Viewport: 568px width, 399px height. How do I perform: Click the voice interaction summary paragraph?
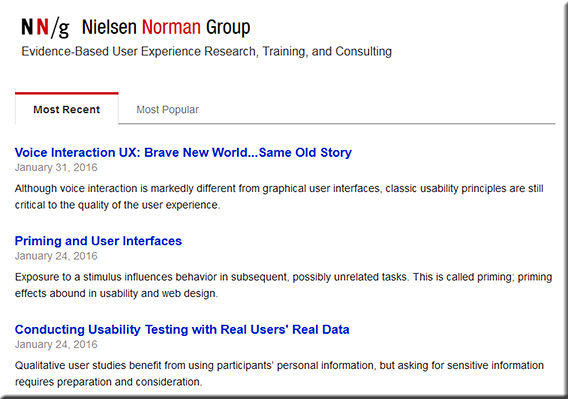click(279, 197)
